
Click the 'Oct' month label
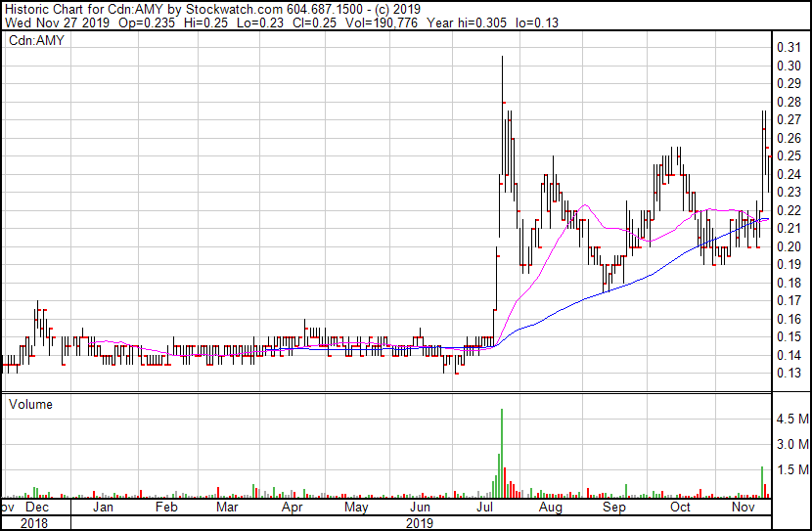tap(680, 507)
